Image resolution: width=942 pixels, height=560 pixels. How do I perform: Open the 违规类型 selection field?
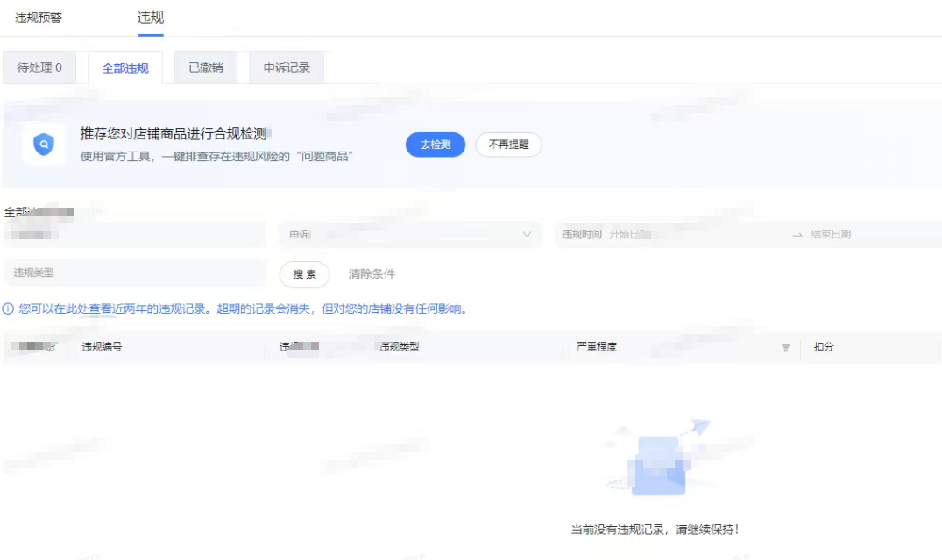(134, 273)
